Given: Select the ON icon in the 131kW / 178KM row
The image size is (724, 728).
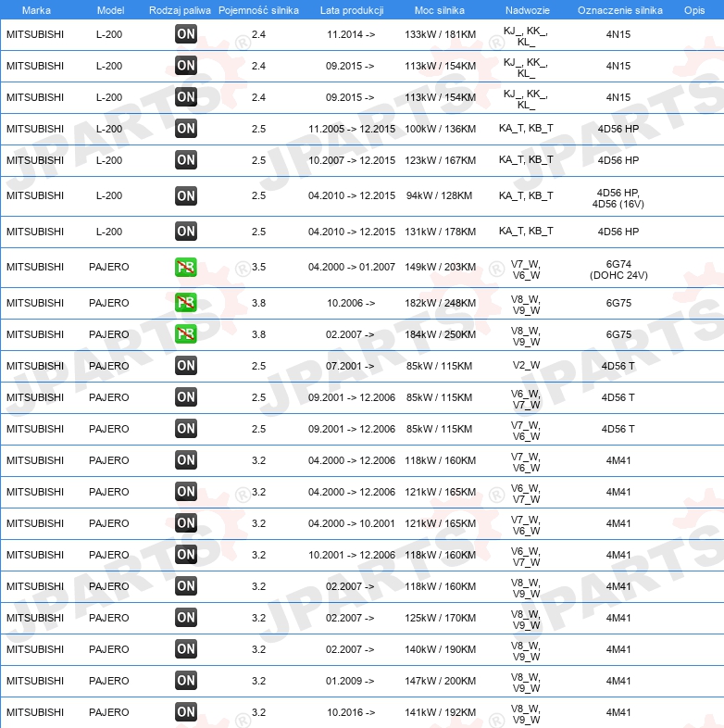Looking at the screenshot, I should [x=186, y=232].
